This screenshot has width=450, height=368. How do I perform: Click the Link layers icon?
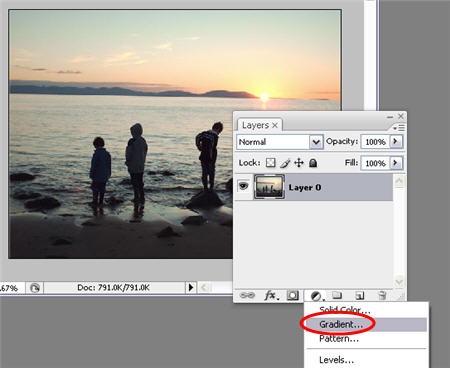[247, 295]
